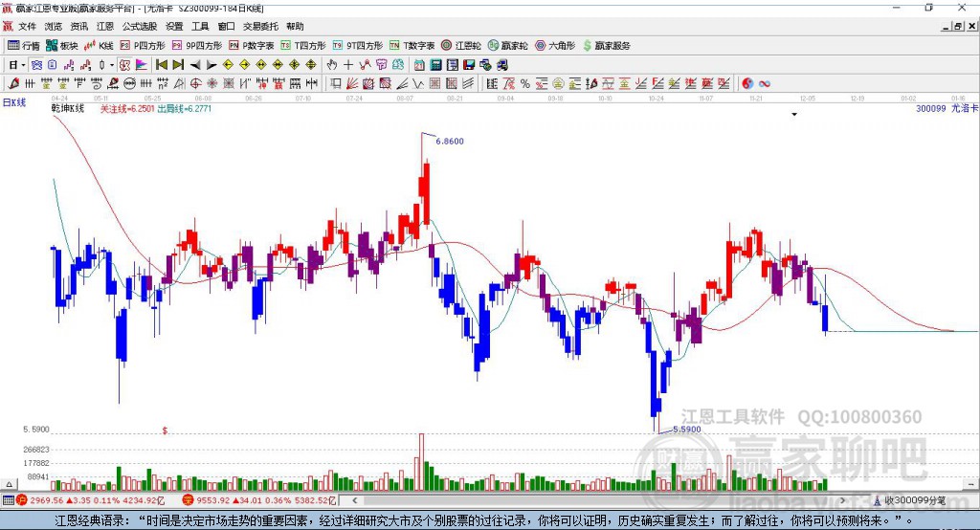
Task: Click the 关注线=6.2501 label
Action: click(x=127, y=109)
